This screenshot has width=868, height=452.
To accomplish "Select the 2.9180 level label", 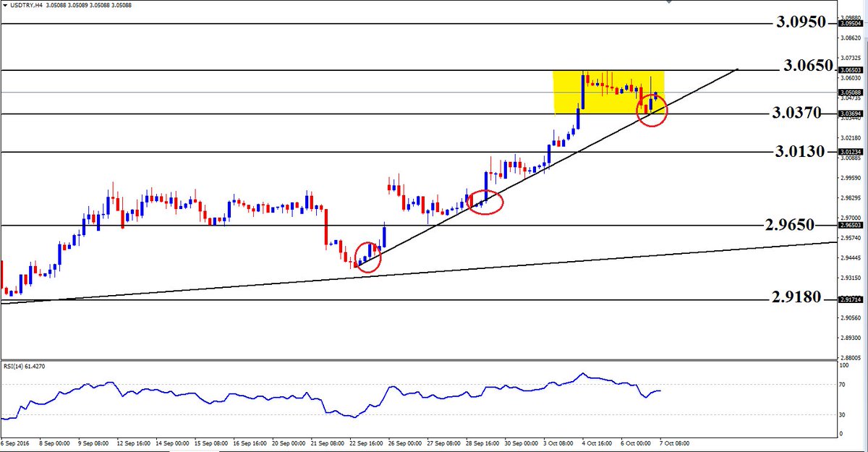I will pos(796,297).
